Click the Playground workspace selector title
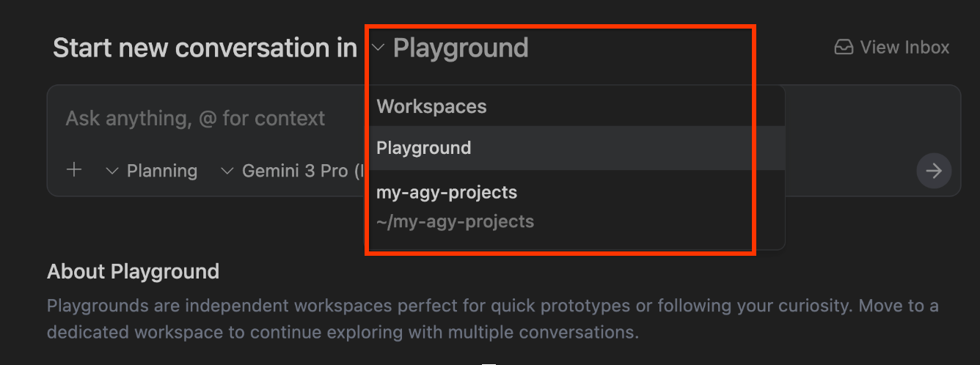Viewport: 980px width, 365px height. 460,48
